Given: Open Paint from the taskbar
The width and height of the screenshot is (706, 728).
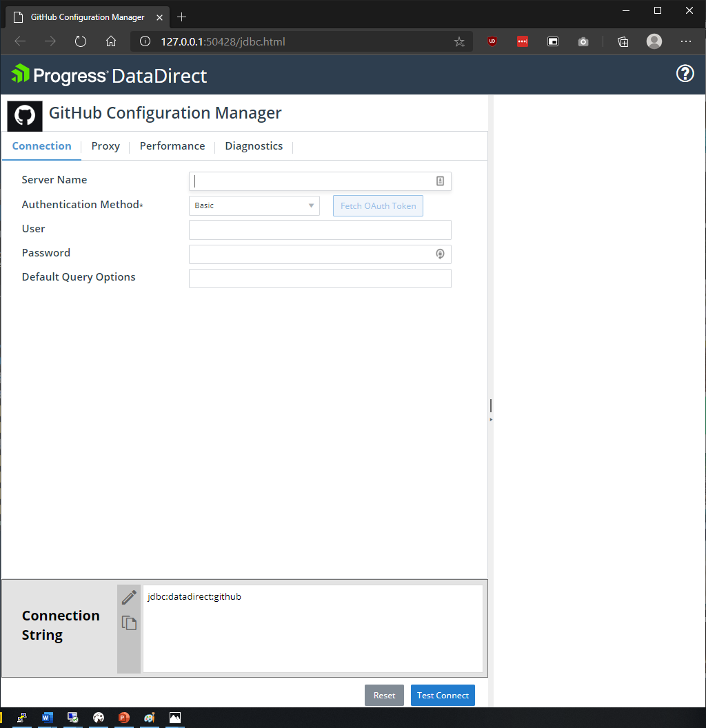Looking at the screenshot, I should point(149,718).
